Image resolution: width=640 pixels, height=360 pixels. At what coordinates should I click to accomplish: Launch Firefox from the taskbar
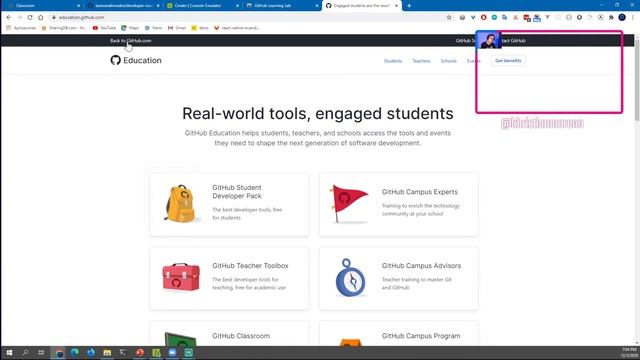tap(91, 352)
